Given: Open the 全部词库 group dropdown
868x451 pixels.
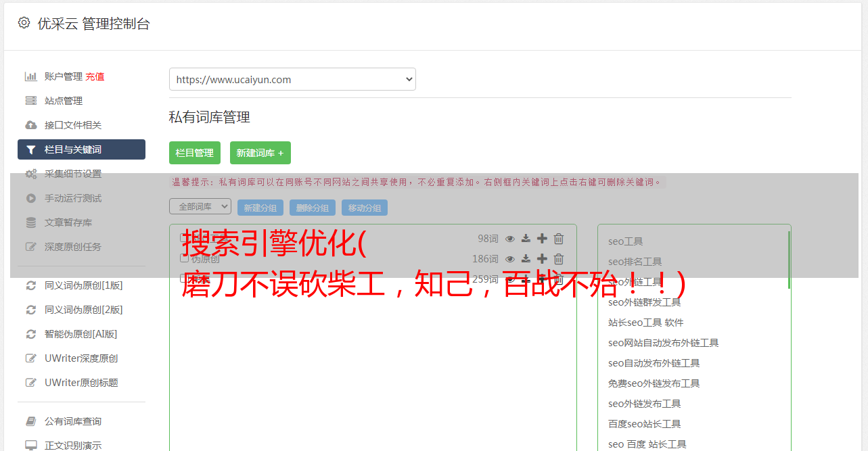Looking at the screenshot, I should pos(200,206).
